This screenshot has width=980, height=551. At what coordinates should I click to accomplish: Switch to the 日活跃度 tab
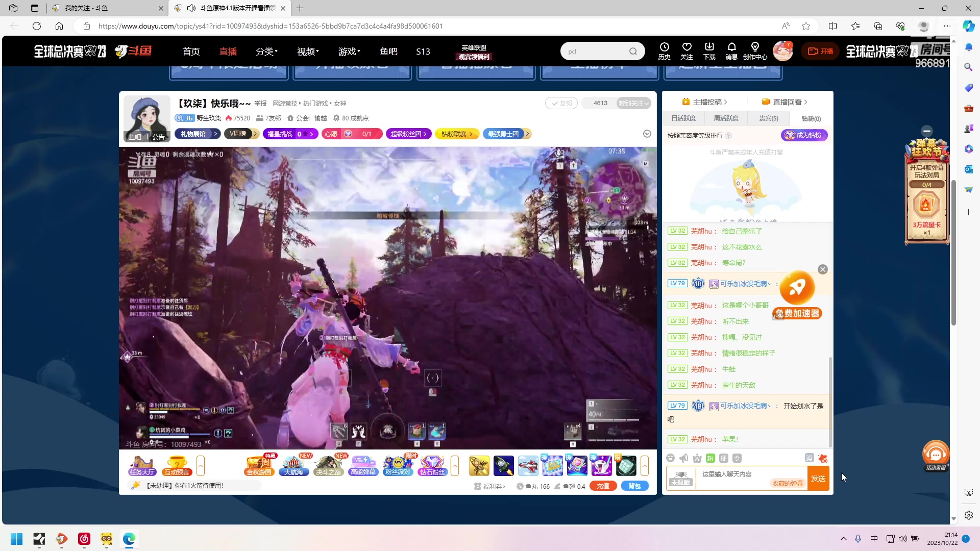click(683, 118)
